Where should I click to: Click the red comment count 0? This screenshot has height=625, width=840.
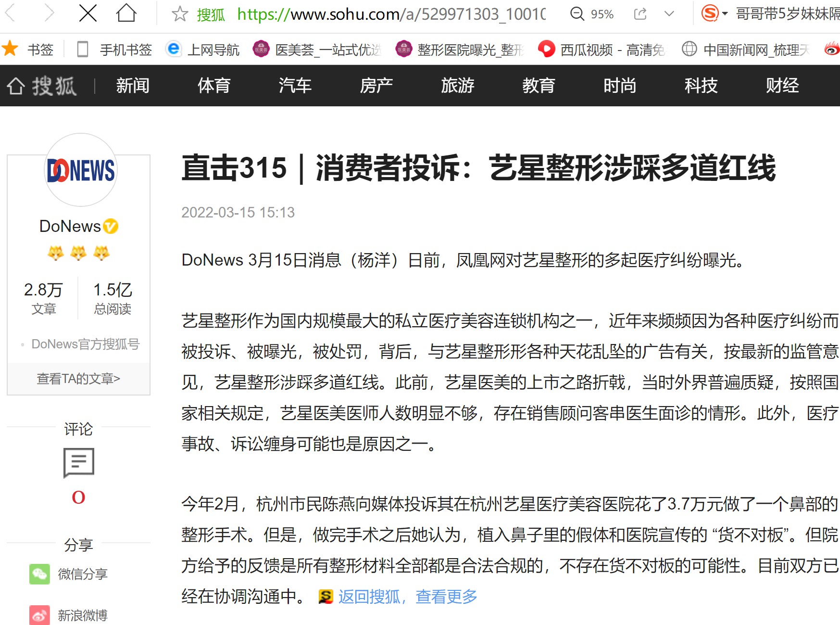point(78,497)
